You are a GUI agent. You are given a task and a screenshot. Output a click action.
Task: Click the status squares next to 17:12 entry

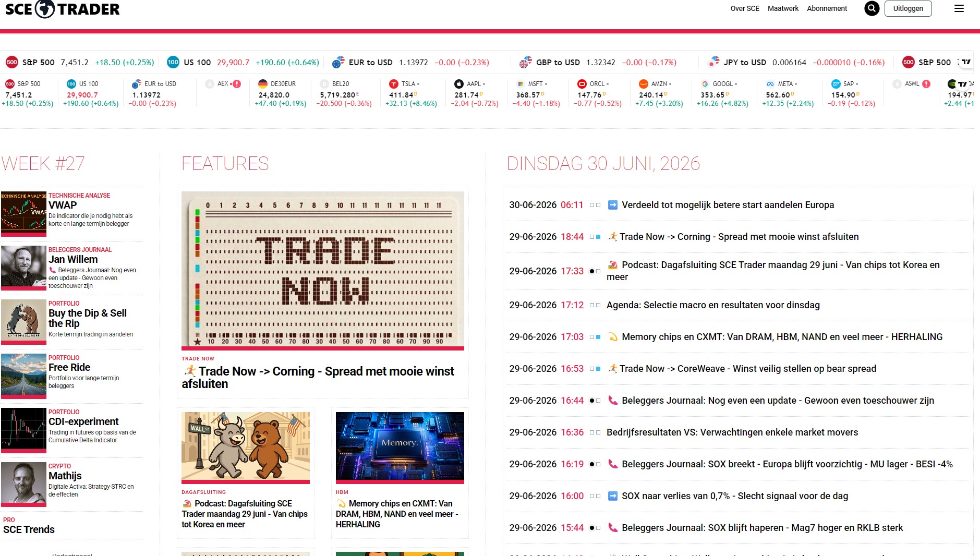tap(595, 305)
